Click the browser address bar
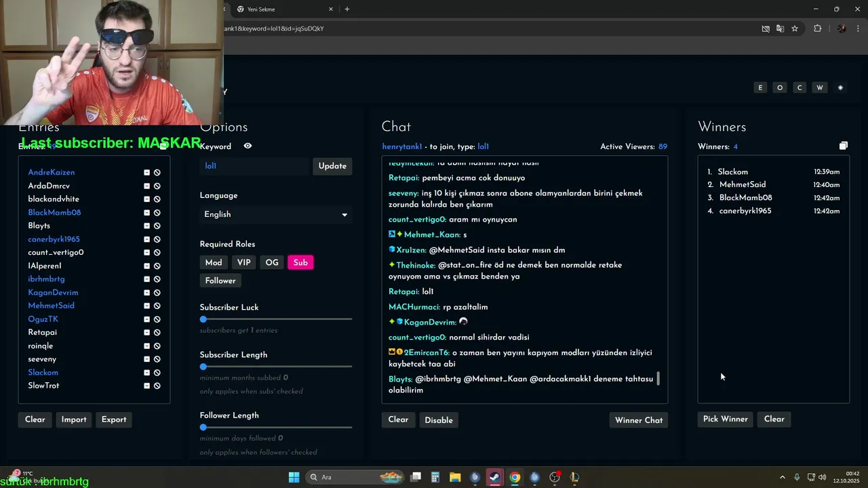 coord(488,28)
